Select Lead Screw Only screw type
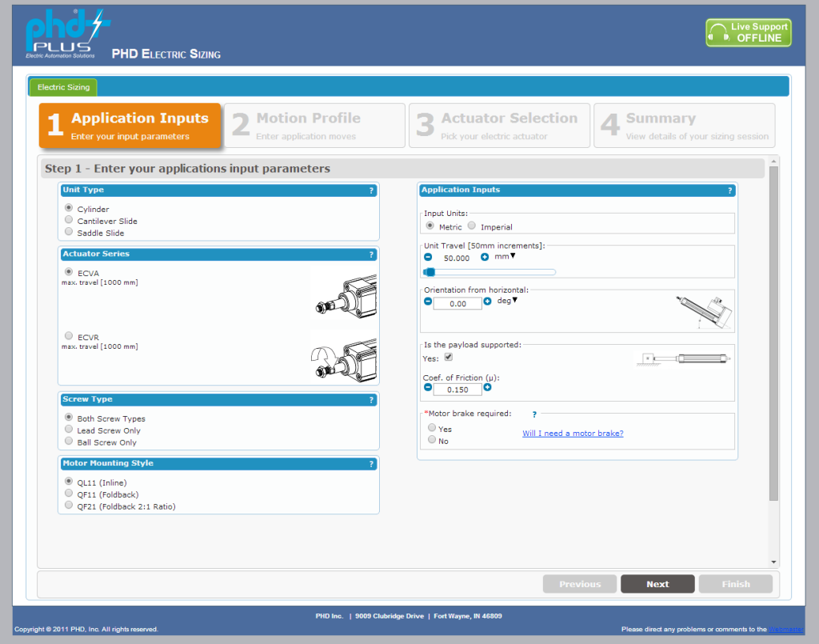 [69, 430]
